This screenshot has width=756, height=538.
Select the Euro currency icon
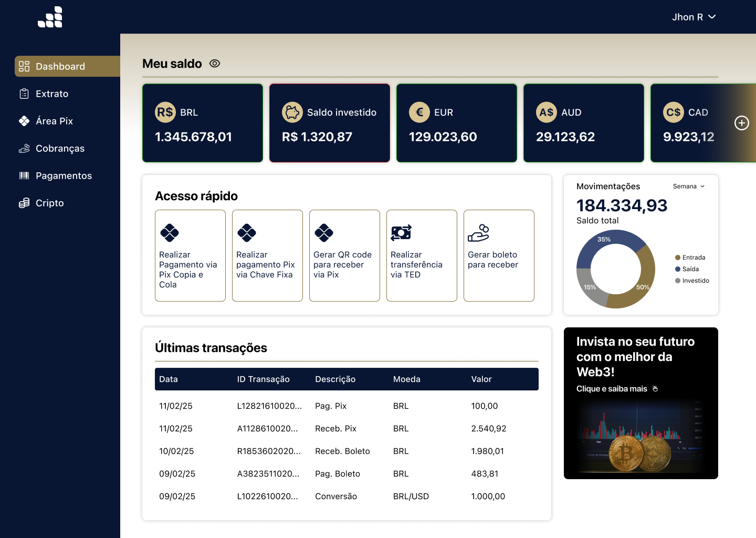click(x=419, y=112)
